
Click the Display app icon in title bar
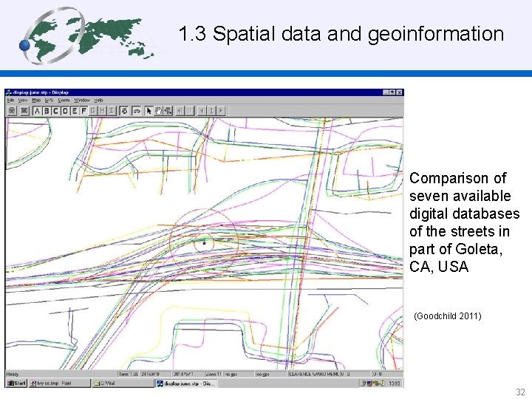click(x=9, y=92)
